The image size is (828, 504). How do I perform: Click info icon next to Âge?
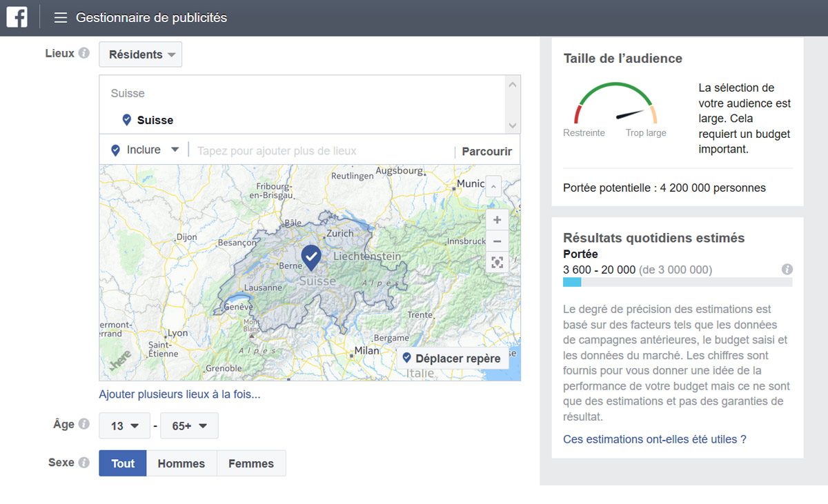coord(84,425)
